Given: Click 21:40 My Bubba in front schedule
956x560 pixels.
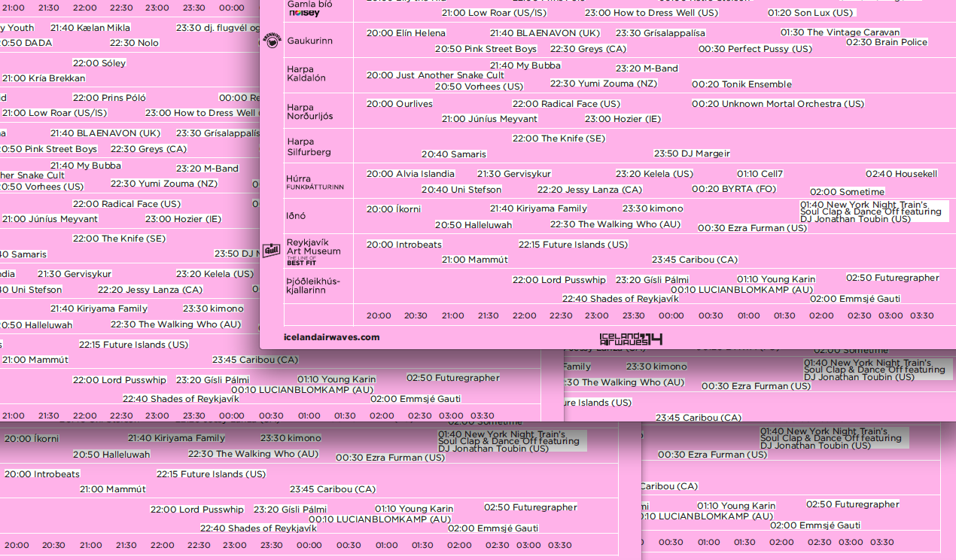Looking at the screenshot, I should click(x=525, y=65).
